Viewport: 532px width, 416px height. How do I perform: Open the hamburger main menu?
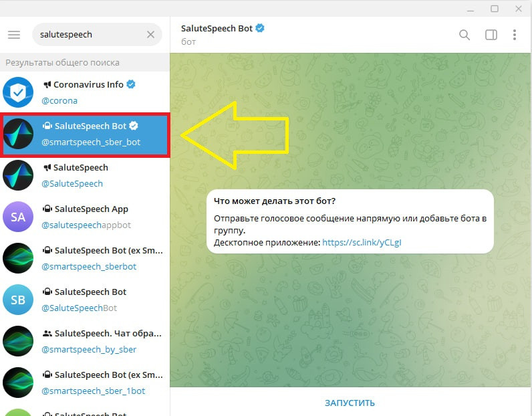tap(14, 35)
